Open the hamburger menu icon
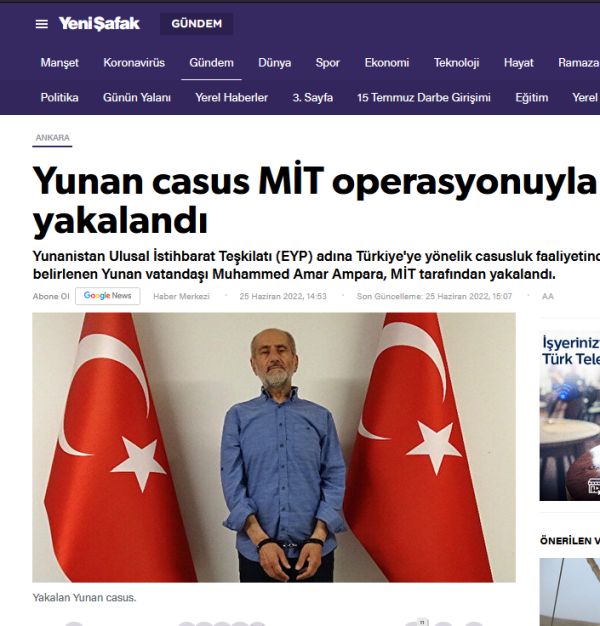Image resolution: width=600 pixels, height=626 pixels. (42, 24)
